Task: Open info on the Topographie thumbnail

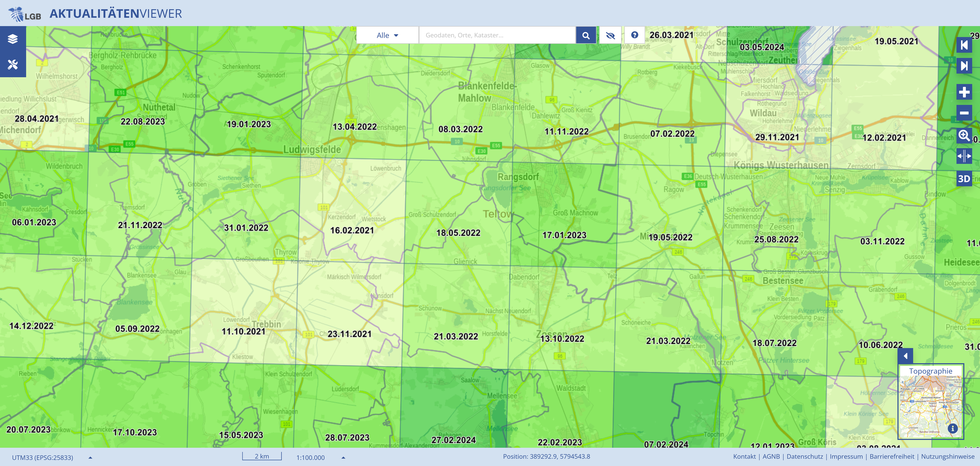Action: 952,428
